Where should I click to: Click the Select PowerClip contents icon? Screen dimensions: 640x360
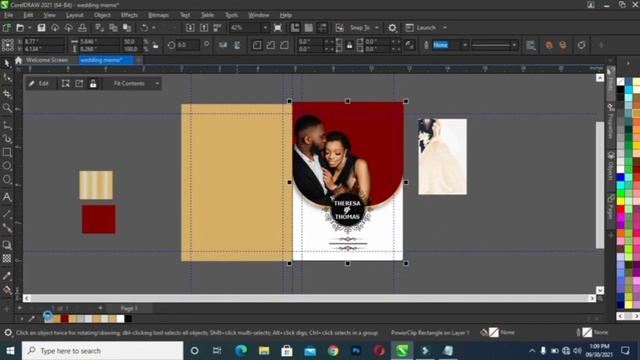[x=65, y=84]
